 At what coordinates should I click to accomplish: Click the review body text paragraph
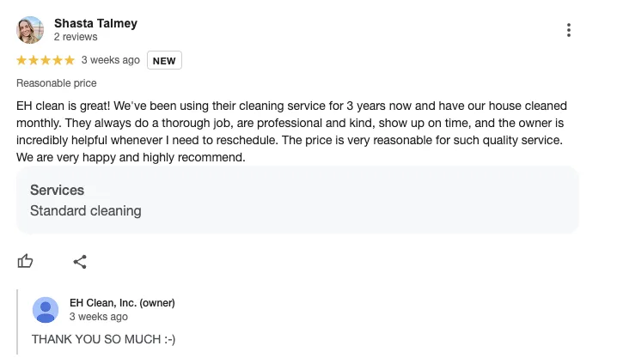(291, 131)
